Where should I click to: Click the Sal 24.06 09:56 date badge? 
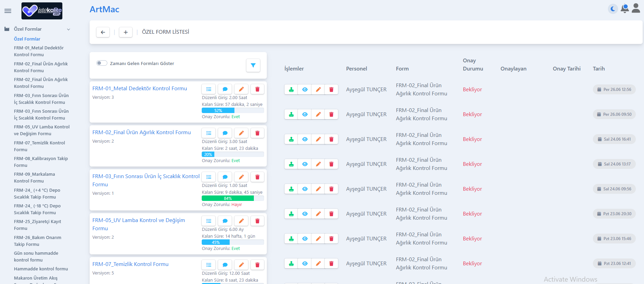click(614, 189)
